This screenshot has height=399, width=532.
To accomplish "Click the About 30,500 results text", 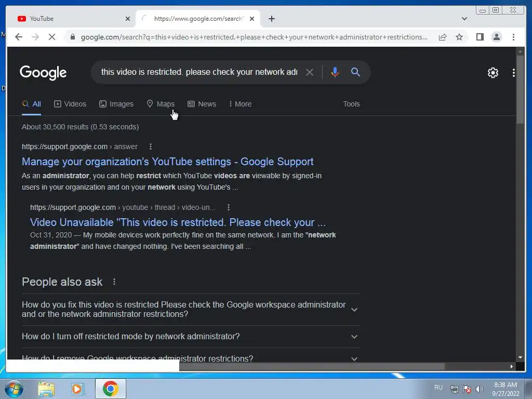I will [x=81, y=127].
